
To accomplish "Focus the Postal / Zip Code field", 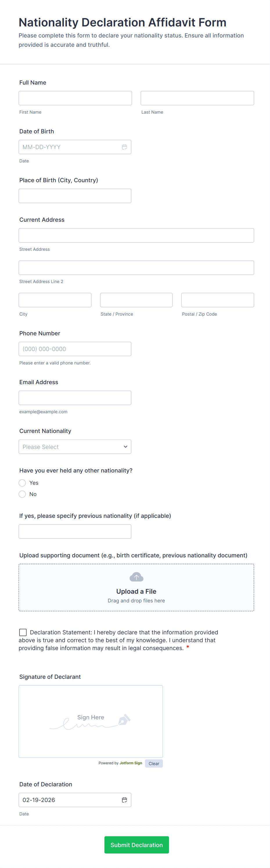I will pos(217,300).
